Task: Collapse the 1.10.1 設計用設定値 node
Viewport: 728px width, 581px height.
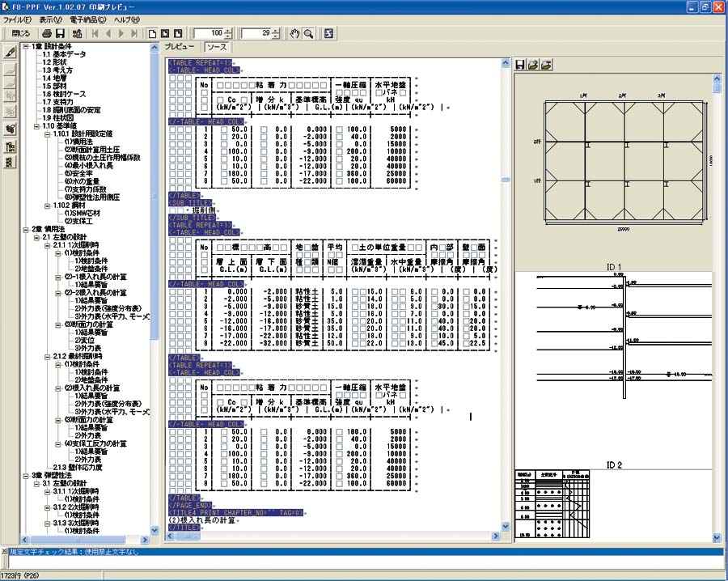Action: click(47, 134)
